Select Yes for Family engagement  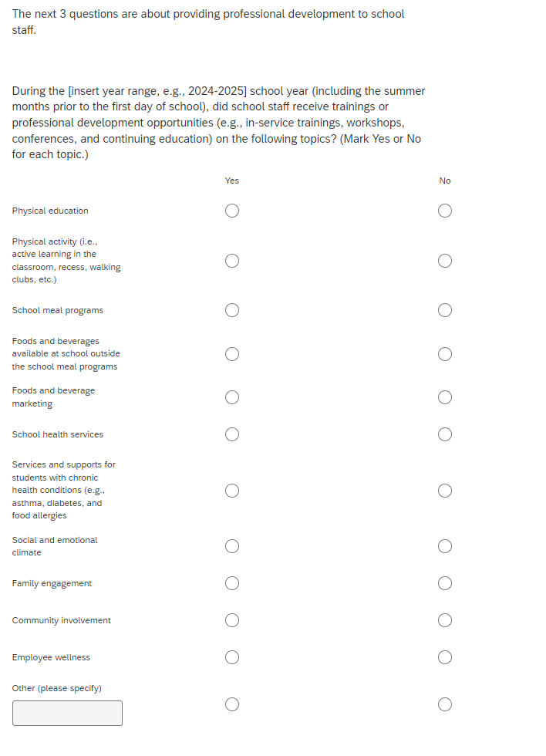(x=232, y=583)
